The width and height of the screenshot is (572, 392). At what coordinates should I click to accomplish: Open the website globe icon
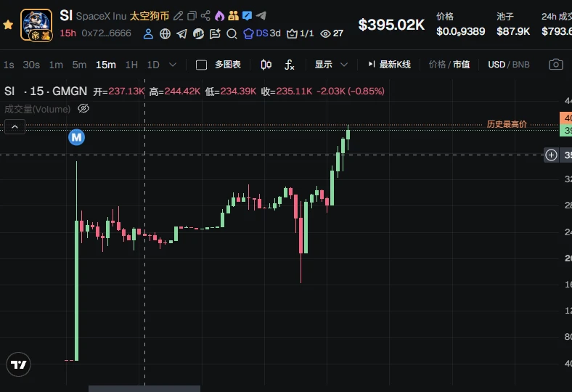pos(166,34)
